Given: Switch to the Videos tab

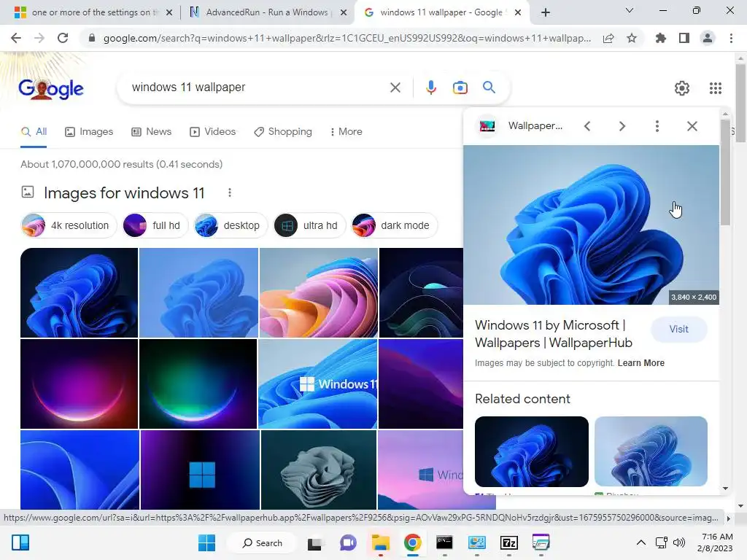Looking at the screenshot, I should point(212,132).
